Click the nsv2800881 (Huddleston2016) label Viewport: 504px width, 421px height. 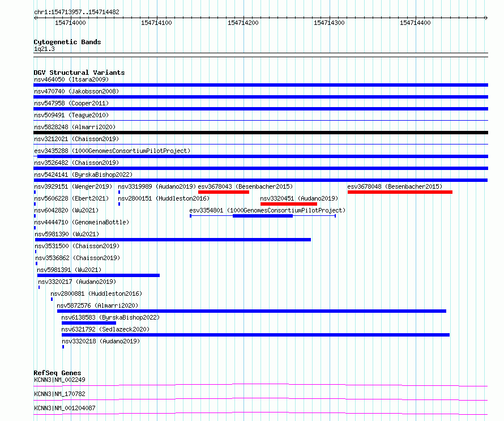click(96, 294)
